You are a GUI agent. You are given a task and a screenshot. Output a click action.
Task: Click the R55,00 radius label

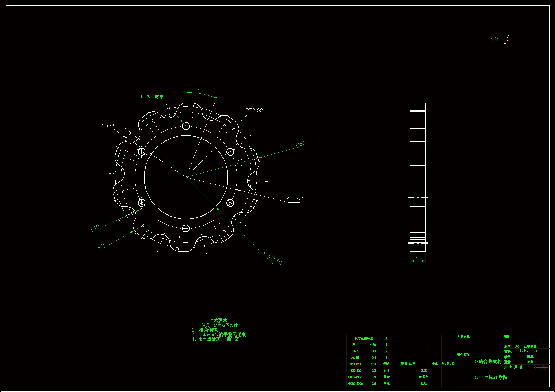294,199
